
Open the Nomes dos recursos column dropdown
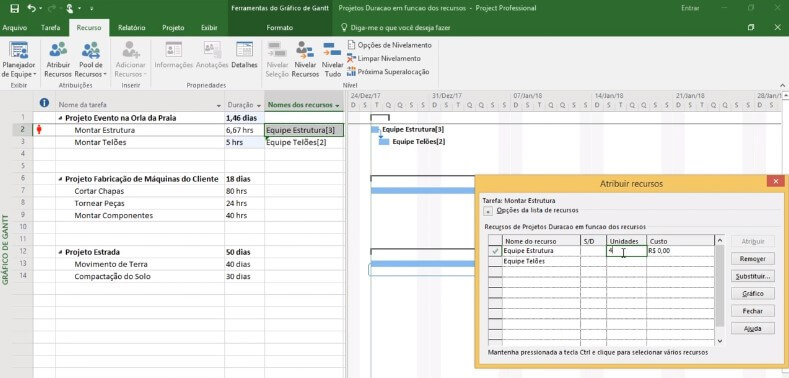click(338, 106)
